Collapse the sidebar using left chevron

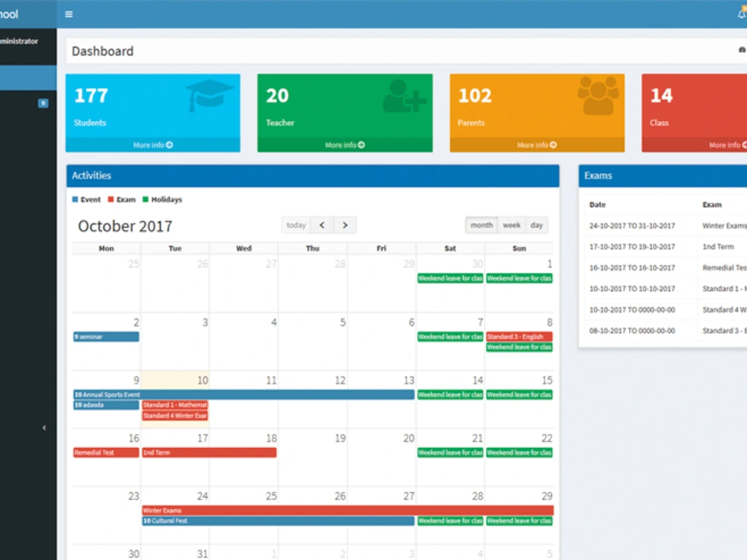[x=44, y=428]
